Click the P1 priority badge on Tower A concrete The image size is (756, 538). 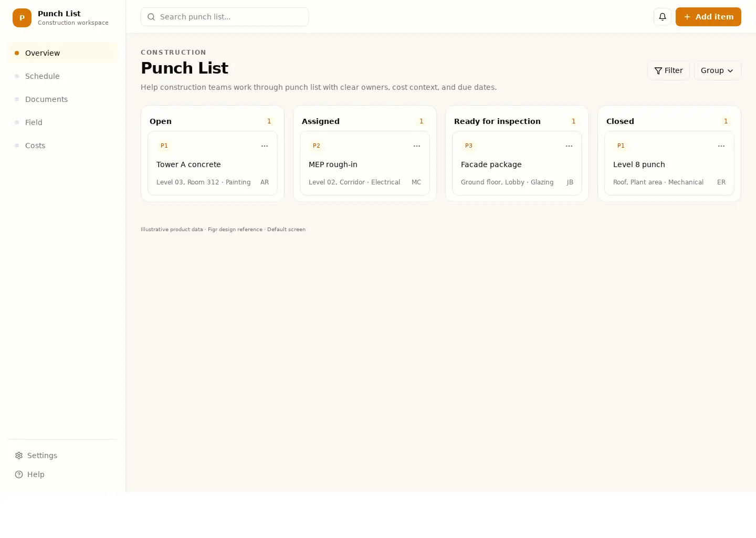tap(164, 146)
